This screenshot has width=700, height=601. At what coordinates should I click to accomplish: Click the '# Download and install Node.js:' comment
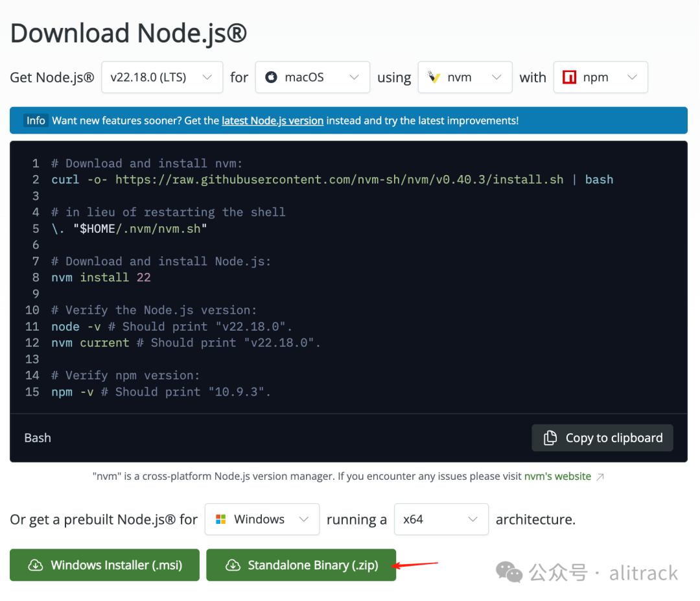point(161,261)
